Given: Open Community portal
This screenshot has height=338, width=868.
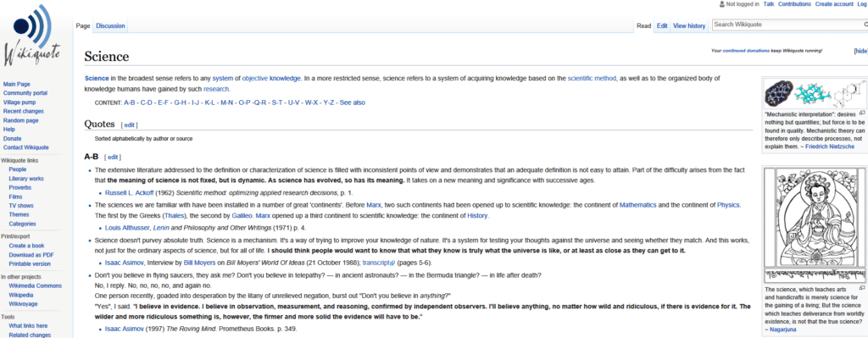Looking at the screenshot, I should click(x=25, y=93).
